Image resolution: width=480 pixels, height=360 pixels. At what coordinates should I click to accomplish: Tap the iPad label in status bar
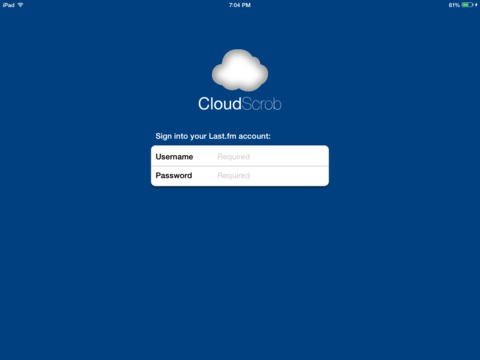(9, 5)
